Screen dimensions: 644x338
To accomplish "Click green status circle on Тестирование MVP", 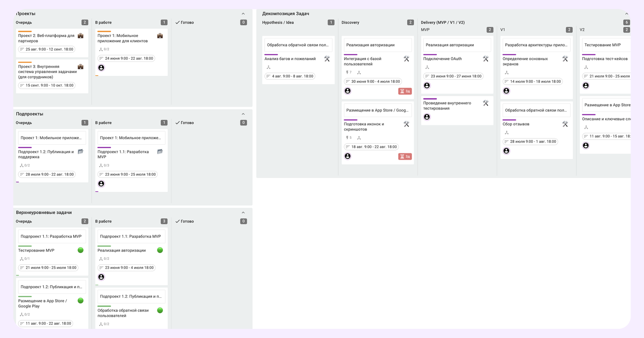I will (x=80, y=250).
